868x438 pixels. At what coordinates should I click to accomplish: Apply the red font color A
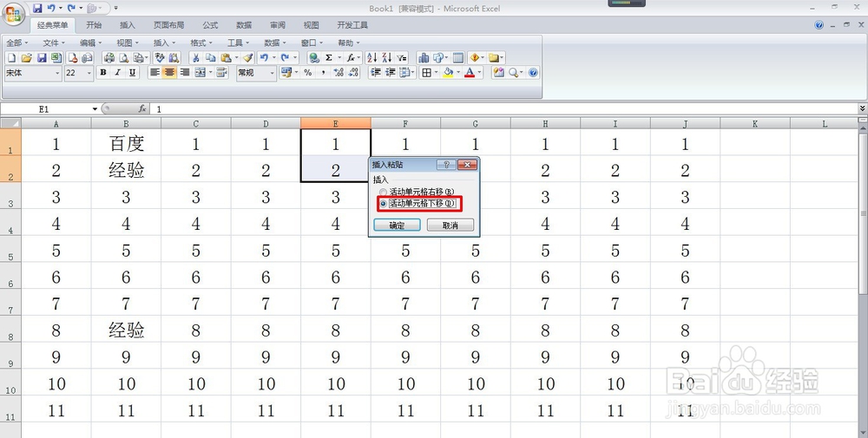pos(470,73)
